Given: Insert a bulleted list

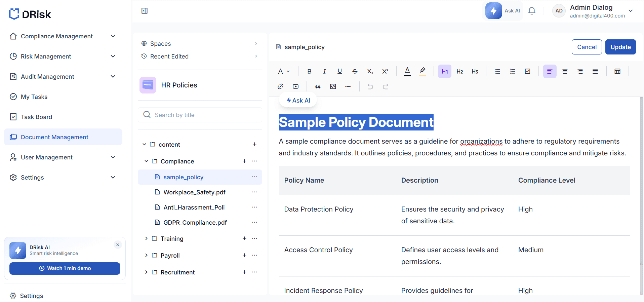Looking at the screenshot, I should click(x=497, y=71).
